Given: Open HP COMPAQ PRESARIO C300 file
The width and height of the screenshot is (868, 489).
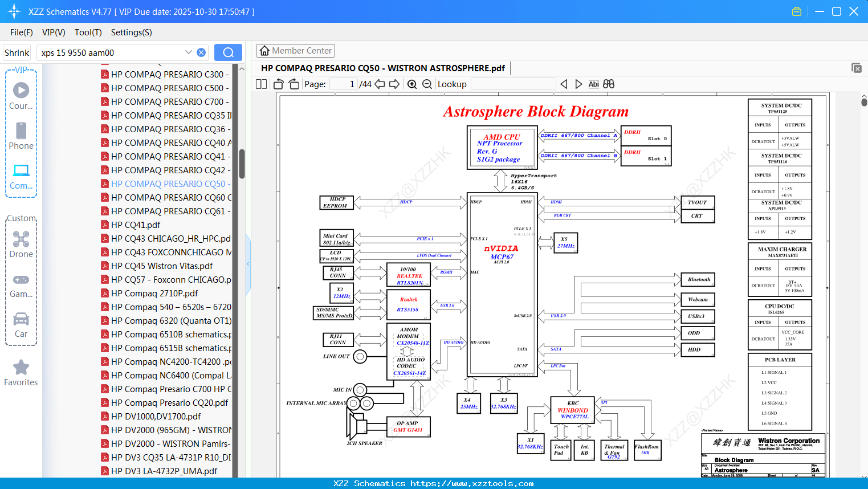Looking at the screenshot, I should pos(166,74).
